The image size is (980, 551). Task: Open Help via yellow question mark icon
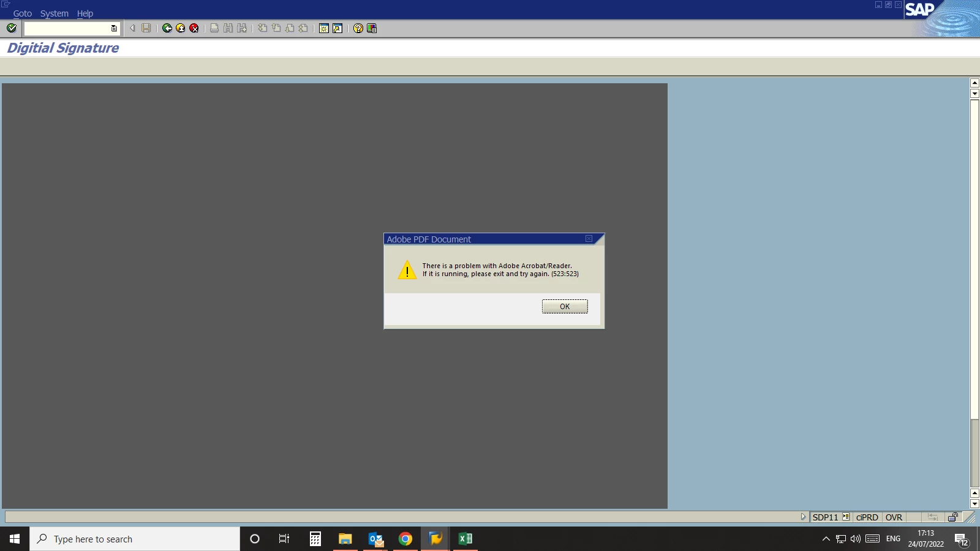coord(358,28)
